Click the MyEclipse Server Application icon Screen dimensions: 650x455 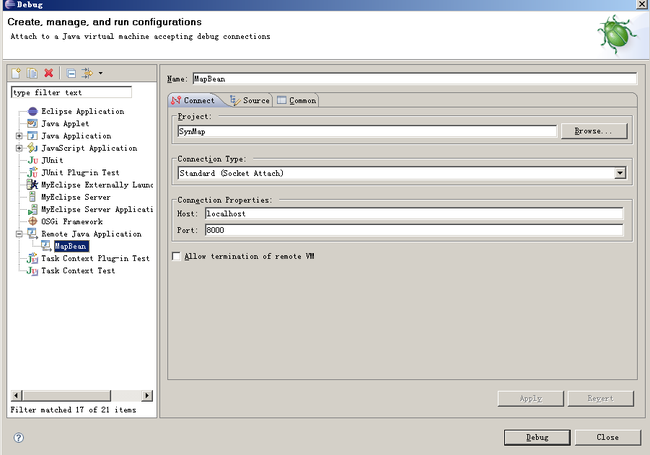32,209
